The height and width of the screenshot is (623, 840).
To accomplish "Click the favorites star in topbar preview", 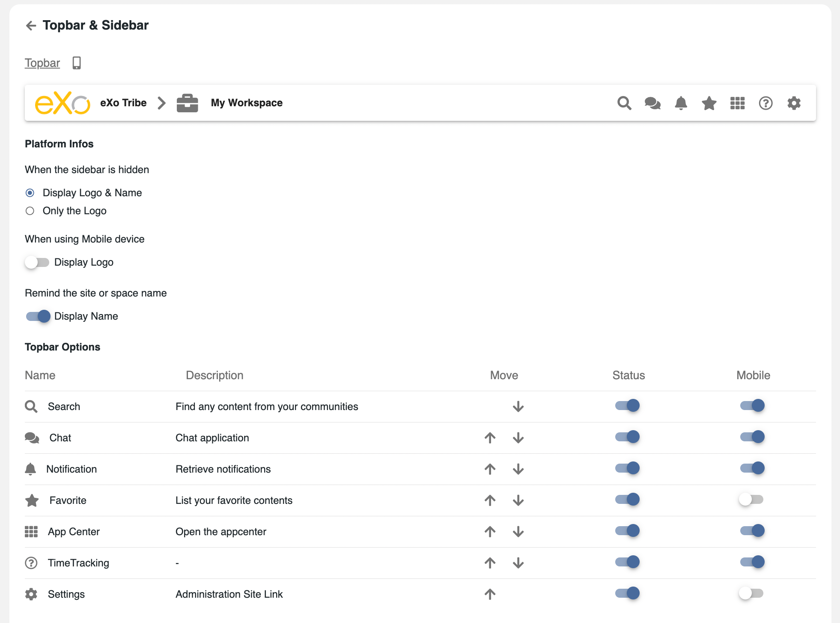I will [x=709, y=103].
